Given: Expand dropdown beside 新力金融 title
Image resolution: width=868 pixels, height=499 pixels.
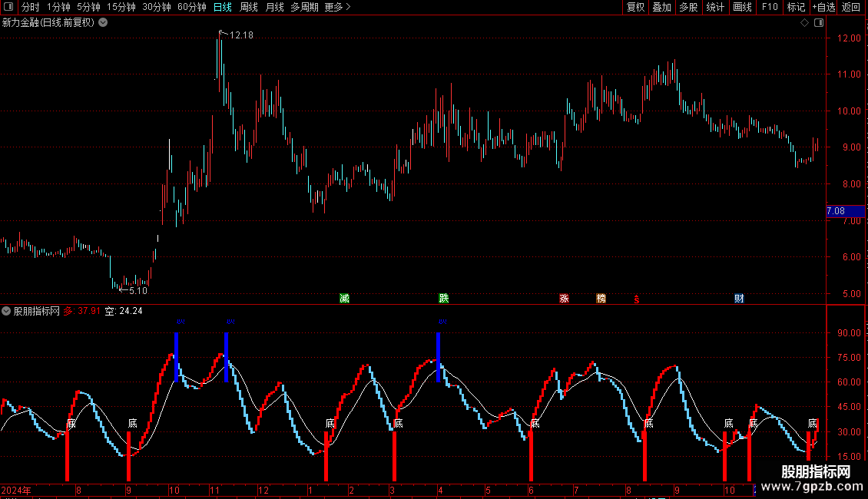Looking at the screenshot, I should click(103, 23).
